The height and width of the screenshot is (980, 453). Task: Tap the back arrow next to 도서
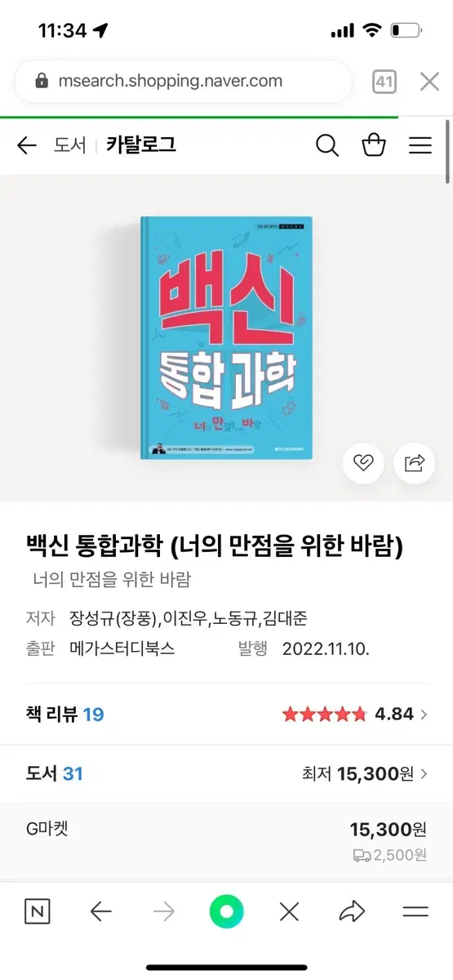(x=27, y=145)
